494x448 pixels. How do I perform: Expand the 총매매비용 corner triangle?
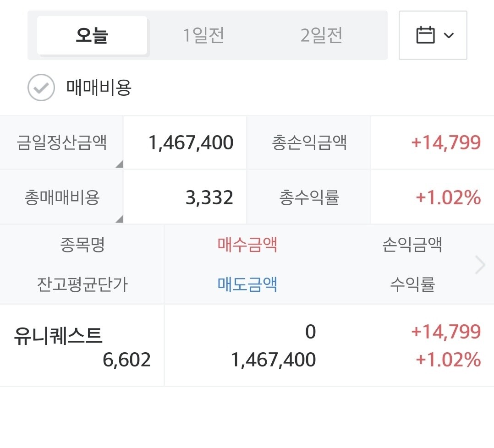point(119,219)
